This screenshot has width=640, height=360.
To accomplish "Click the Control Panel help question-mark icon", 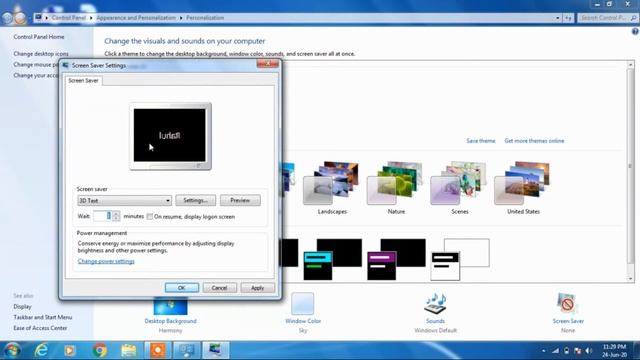I will pos(635,31).
